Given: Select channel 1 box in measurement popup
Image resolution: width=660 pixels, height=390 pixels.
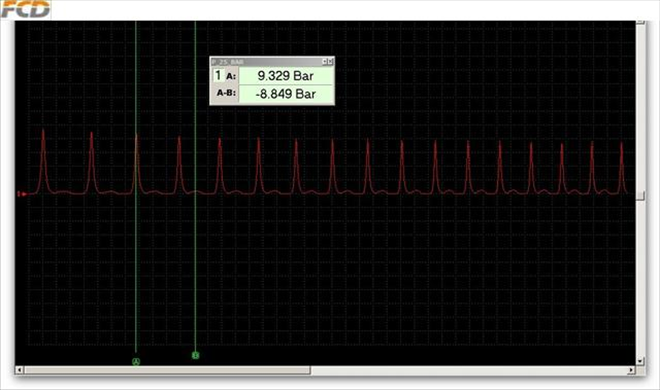Looking at the screenshot, I should (x=218, y=76).
